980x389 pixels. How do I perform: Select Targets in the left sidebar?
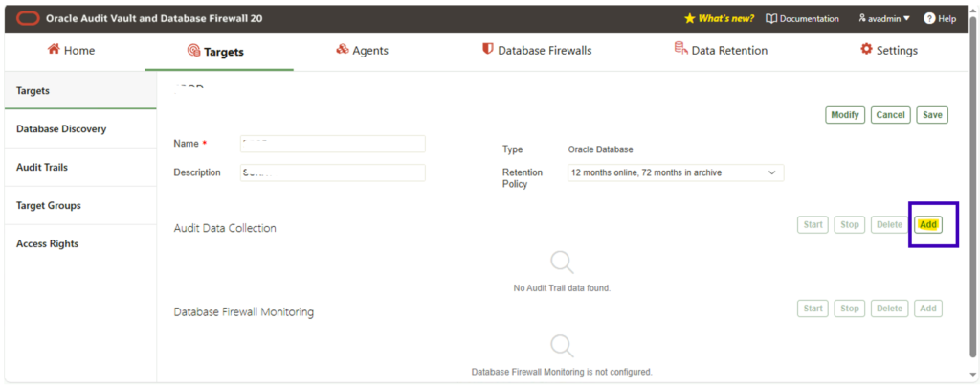pyautogui.click(x=80, y=91)
